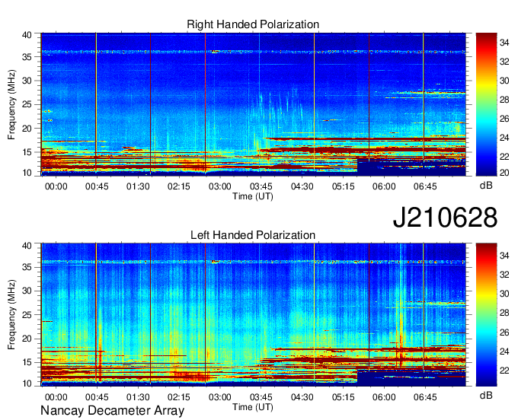This screenshot has width=518, height=420.
Task: Click 34 dB tick on Left Handed colorbar
Action: (504, 256)
